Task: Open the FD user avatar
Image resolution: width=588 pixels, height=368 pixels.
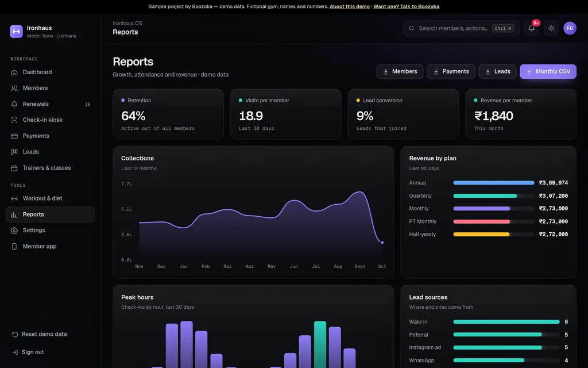Action: (570, 28)
